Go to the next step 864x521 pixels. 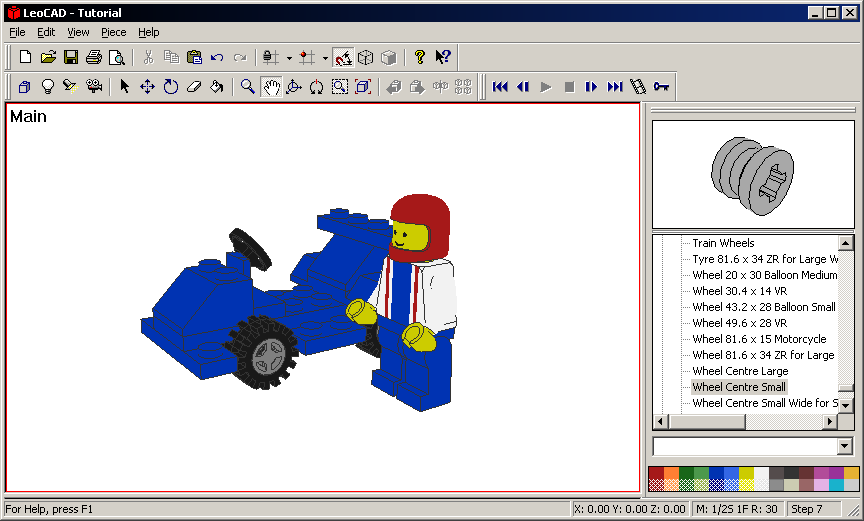(x=592, y=87)
